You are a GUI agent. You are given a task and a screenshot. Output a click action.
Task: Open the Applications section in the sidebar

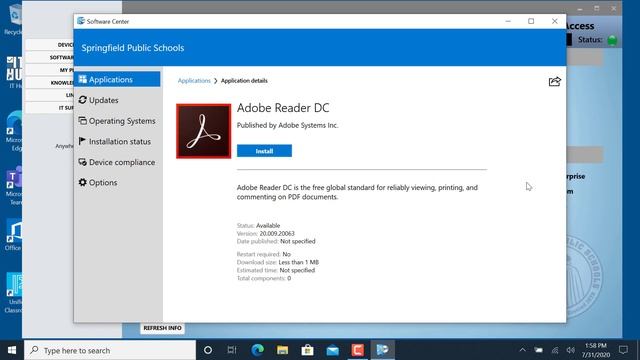[117, 79]
